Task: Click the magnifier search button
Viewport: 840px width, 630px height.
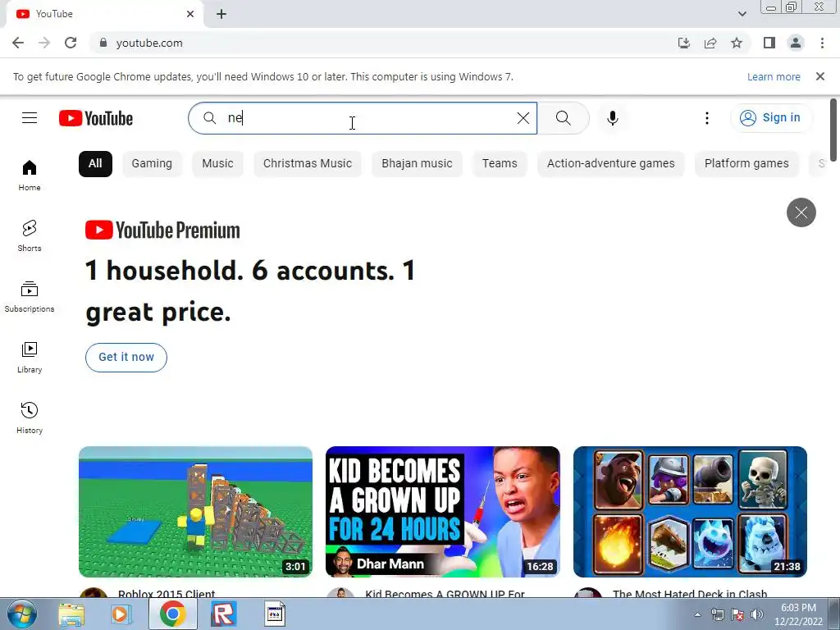Action: [563, 118]
